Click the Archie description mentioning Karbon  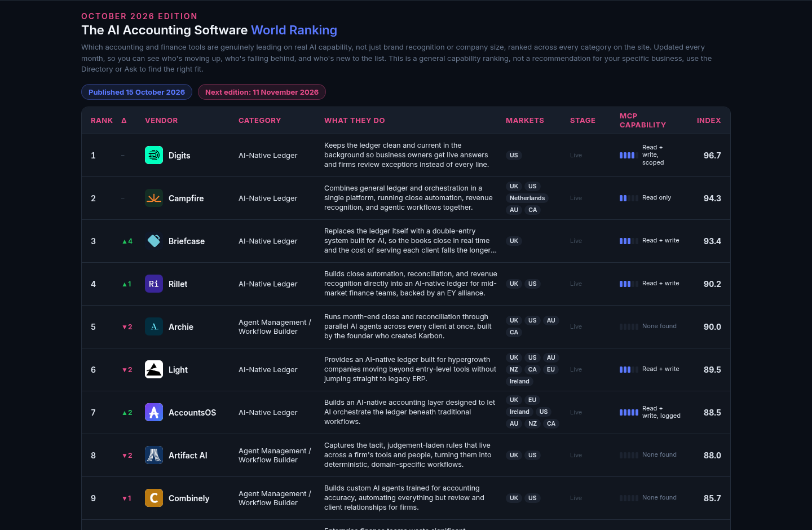[408, 326]
